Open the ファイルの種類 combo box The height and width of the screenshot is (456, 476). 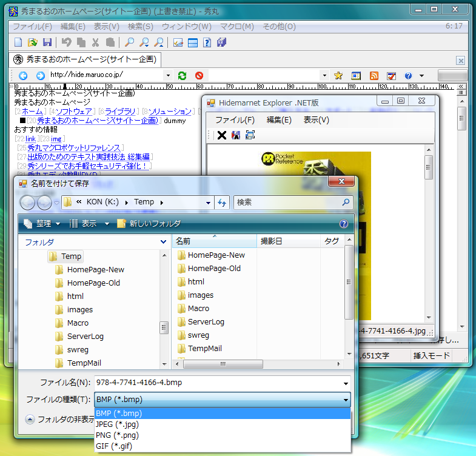pyautogui.click(x=223, y=399)
